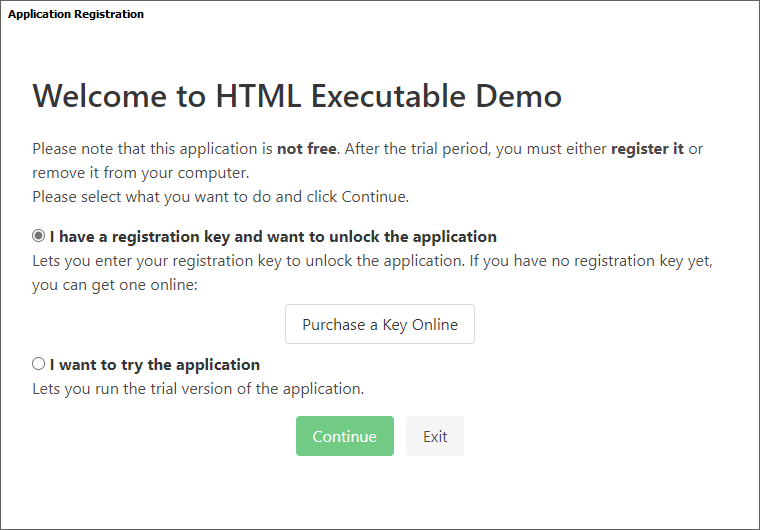Viewport: 760px width, 530px height.
Task: Select the registration key radio button
Action: pyautogui.click(x=39, y=237)
